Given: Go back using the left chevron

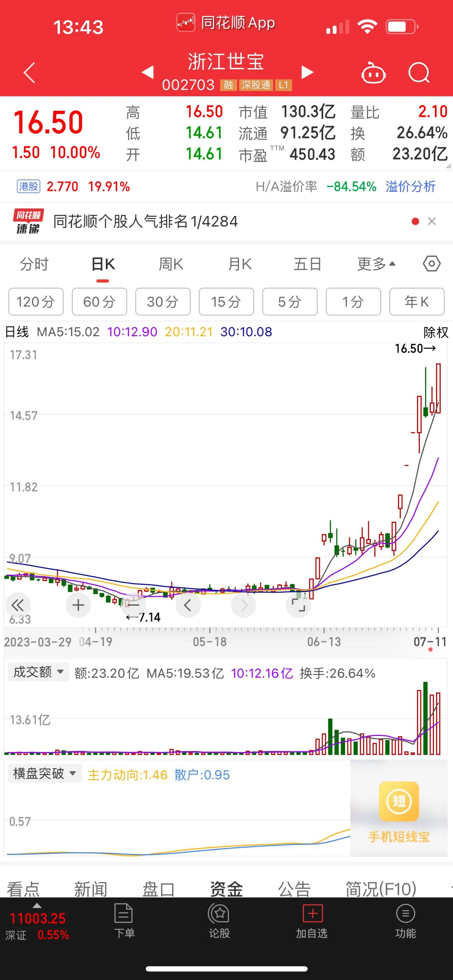Looking at the screenshot, I should (30, 72).
